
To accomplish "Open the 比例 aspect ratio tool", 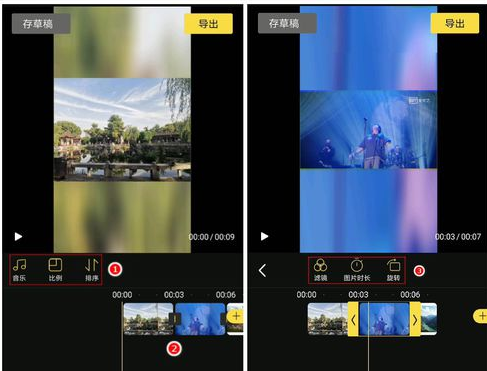I will coord(55,270).
